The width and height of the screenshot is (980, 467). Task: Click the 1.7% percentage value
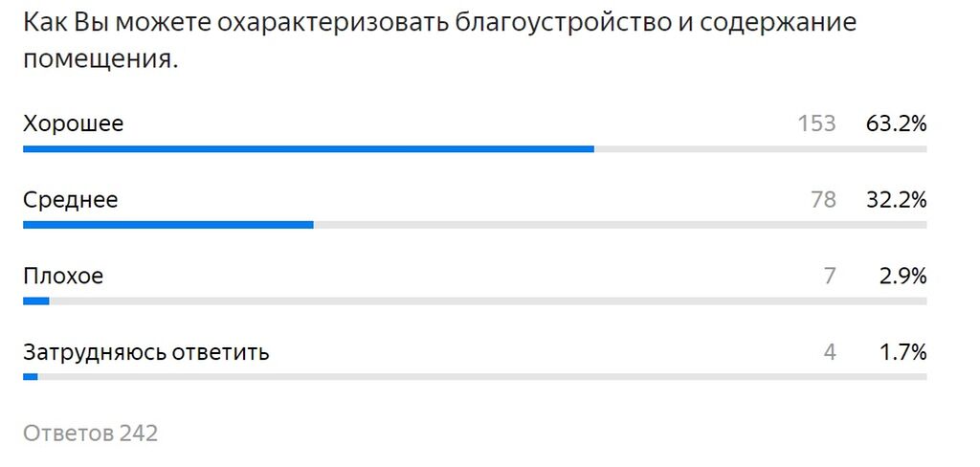[902, 352]
